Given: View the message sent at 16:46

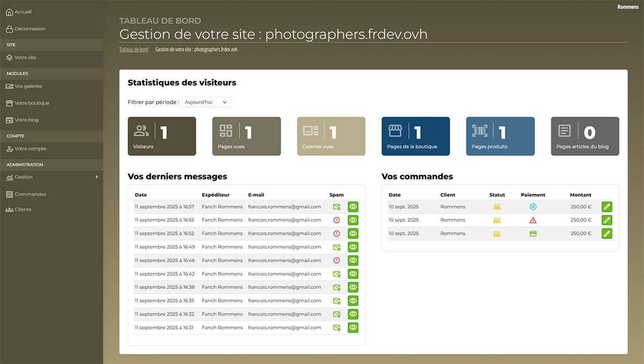Looking at the screenshot, I should [353, 261].
